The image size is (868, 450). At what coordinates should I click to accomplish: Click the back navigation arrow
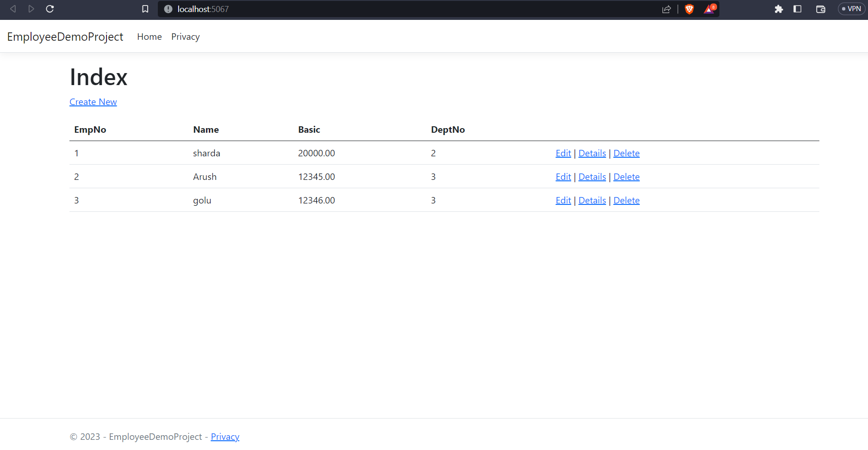point(12,9)
